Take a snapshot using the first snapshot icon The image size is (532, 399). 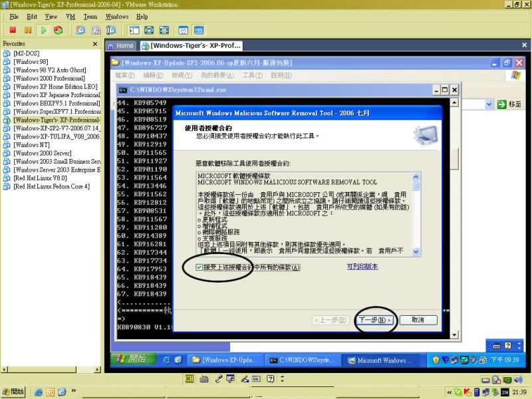80,30
